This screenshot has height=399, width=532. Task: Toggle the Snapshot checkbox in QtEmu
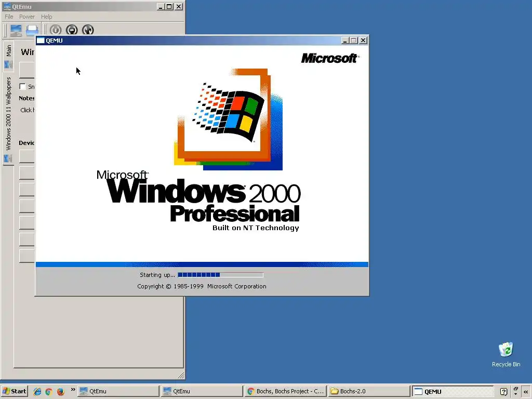23,87
